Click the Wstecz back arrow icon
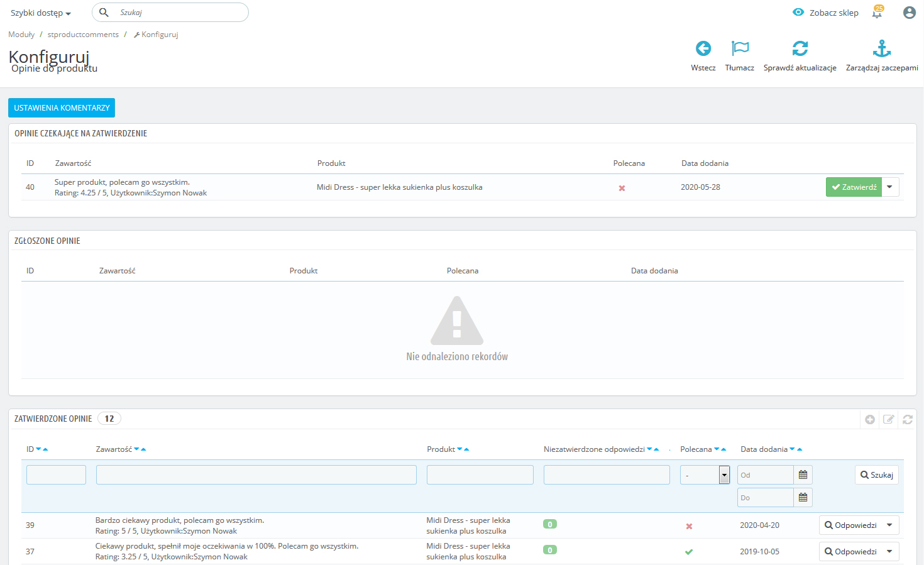The height and width of the screenshot is (565, 924). point(703,48)
